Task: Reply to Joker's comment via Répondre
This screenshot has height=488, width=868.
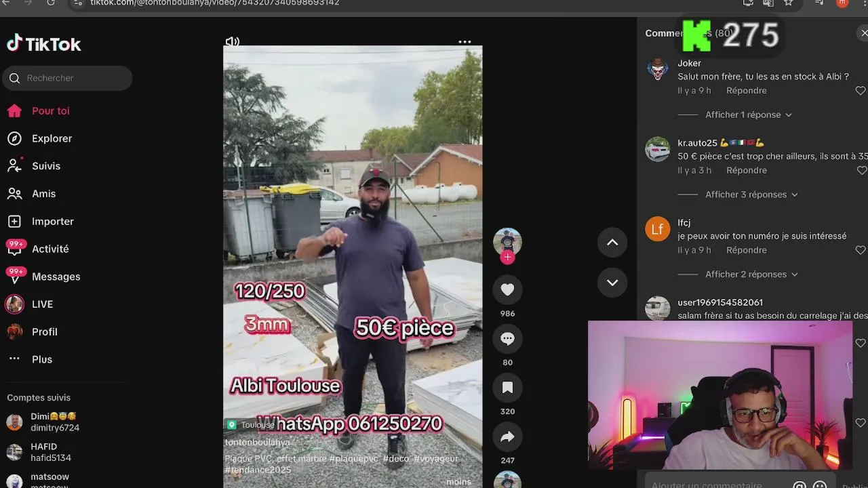Action: (747, 91)
